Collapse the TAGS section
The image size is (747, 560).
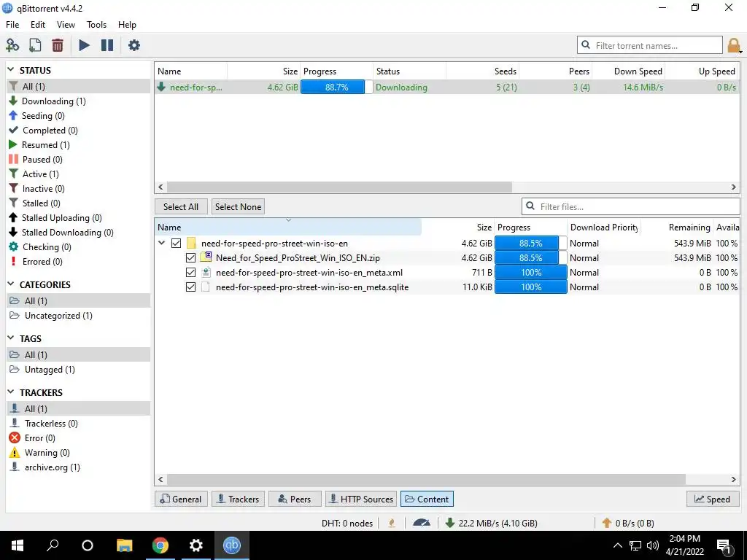(x=11, y=338)
